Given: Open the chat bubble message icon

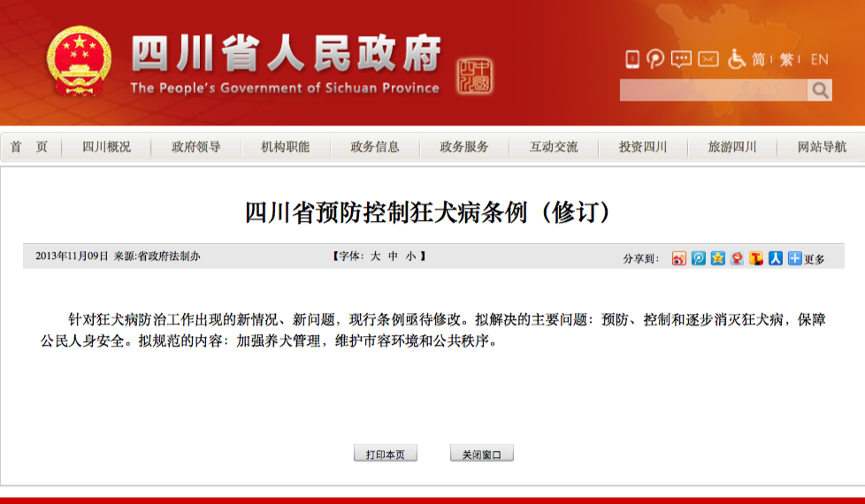Looking at the screenshot, I should point(681,59).
